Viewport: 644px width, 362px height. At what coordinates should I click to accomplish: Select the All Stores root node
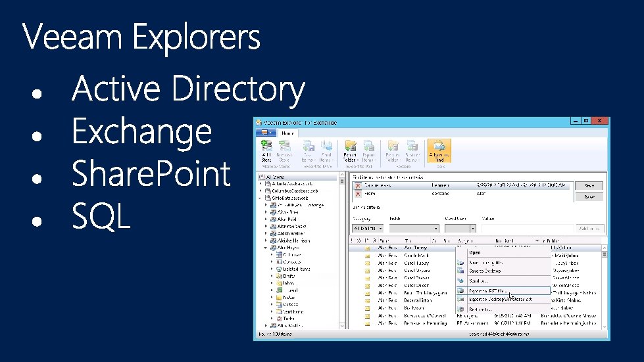275,177
